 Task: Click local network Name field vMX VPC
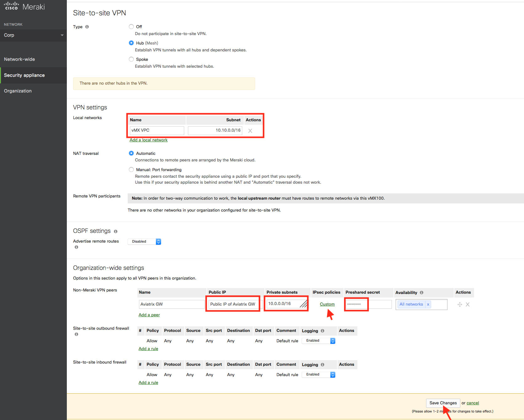(157, 130)
